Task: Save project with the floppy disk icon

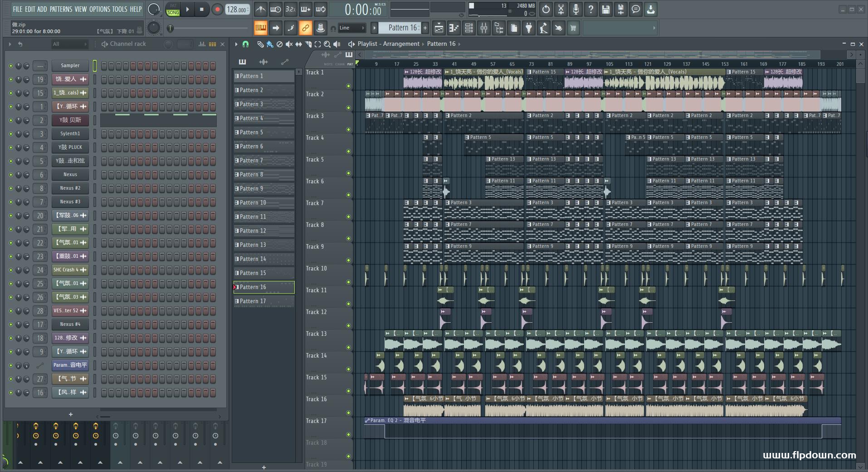Action: (606, 9)
